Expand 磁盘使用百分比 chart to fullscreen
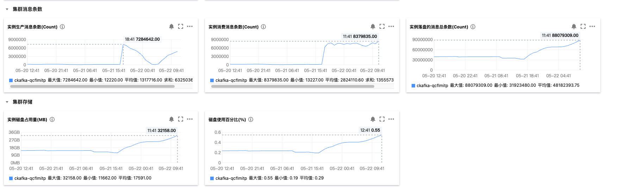644x190 pixels. [x=382, y=119]
